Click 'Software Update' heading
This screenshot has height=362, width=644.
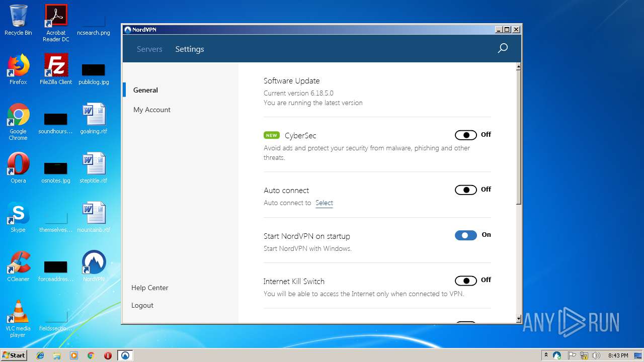[292, 80]
